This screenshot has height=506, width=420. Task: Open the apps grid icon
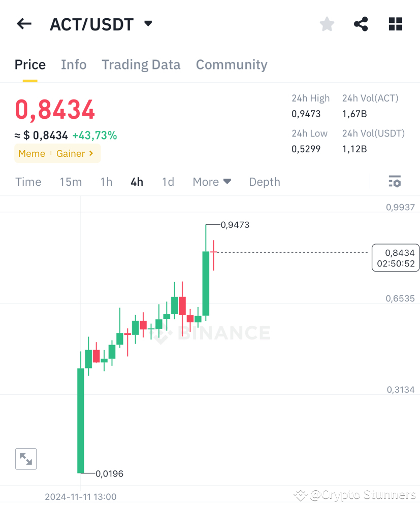(395, 23)
